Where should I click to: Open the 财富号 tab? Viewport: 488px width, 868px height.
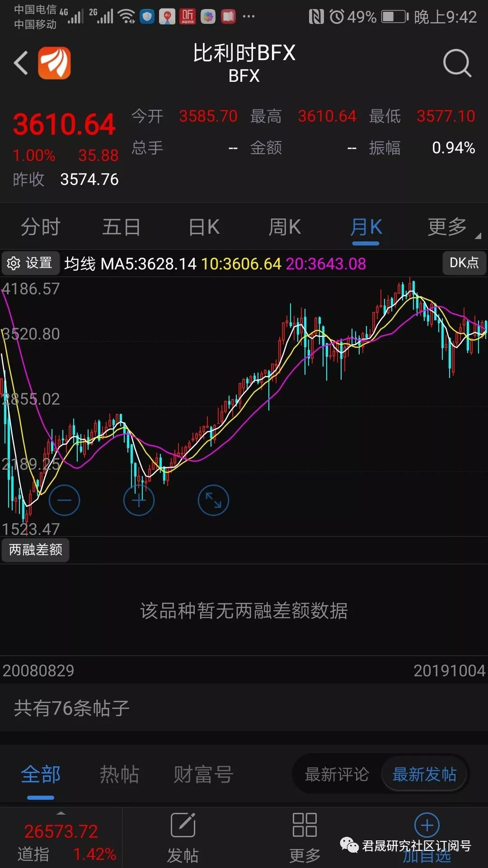pos(204,774)
